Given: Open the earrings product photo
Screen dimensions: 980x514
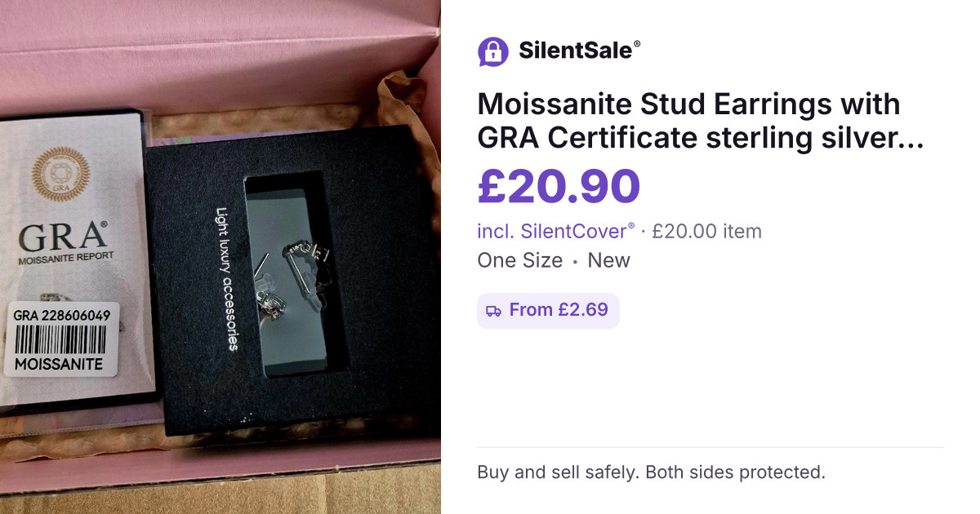Looking at the screenshot, I should click(220, 257).
